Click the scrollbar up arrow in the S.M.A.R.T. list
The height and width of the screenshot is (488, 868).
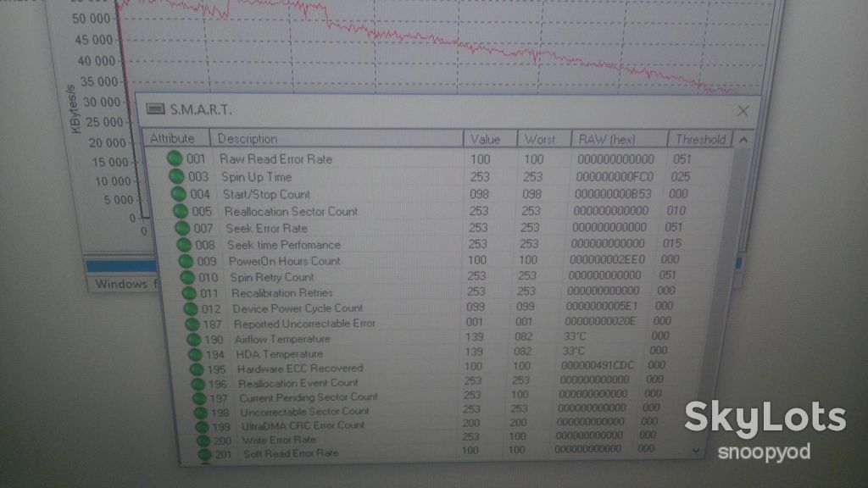pyautogui.click(x=743, y=140)
